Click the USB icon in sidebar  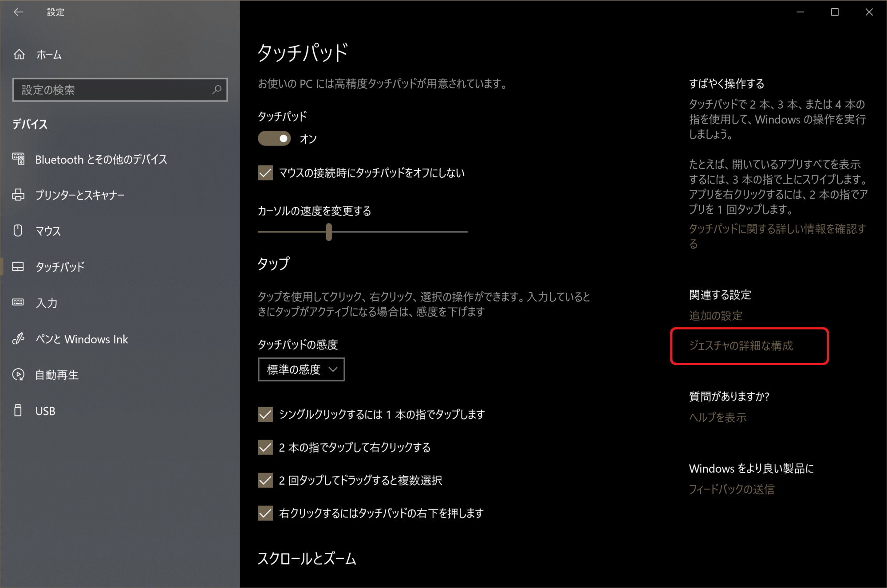[x=18, y=411]
